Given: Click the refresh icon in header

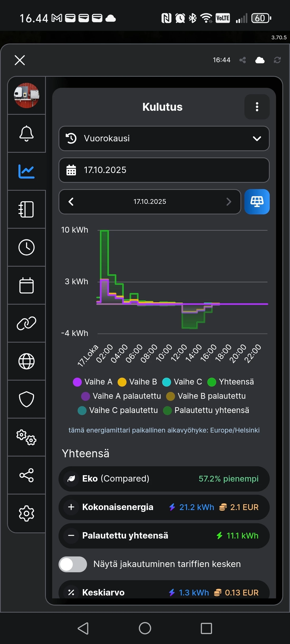Looking at the screenshot, I should (277, 60).
